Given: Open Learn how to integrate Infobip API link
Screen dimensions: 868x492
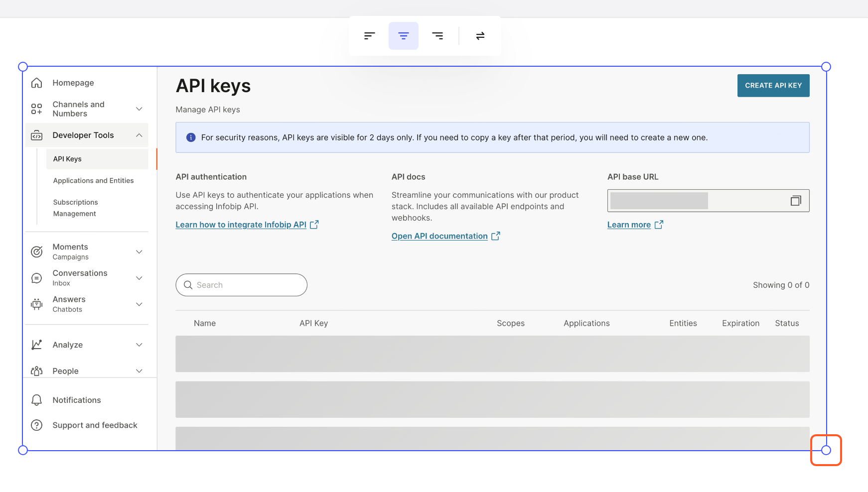Looking at the screenshot, I should (x=247, y=225).
